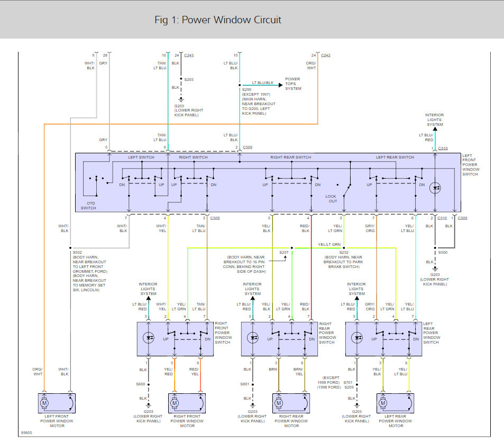The height and width of the screenshot is (443, 504).
Task: Click the Right Rear Power Window Motor symbol
Action: pyautogui.click(x=291, y=403)
